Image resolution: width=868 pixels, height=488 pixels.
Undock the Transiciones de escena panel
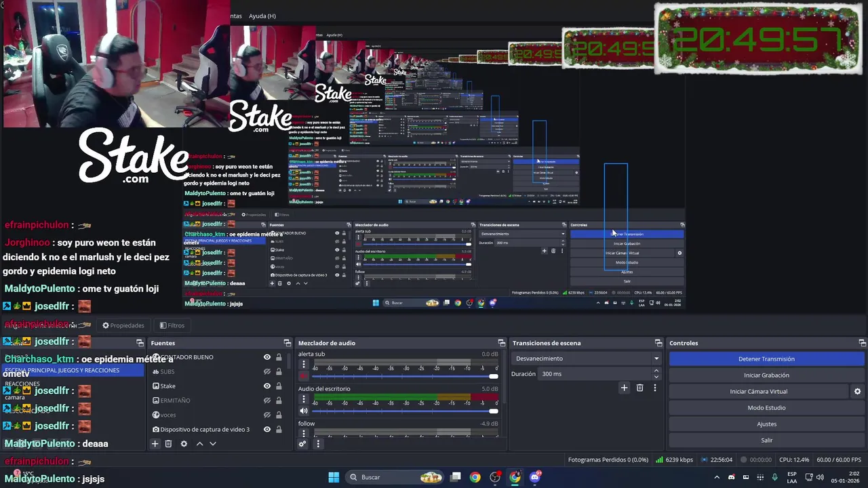click(658, 343)
